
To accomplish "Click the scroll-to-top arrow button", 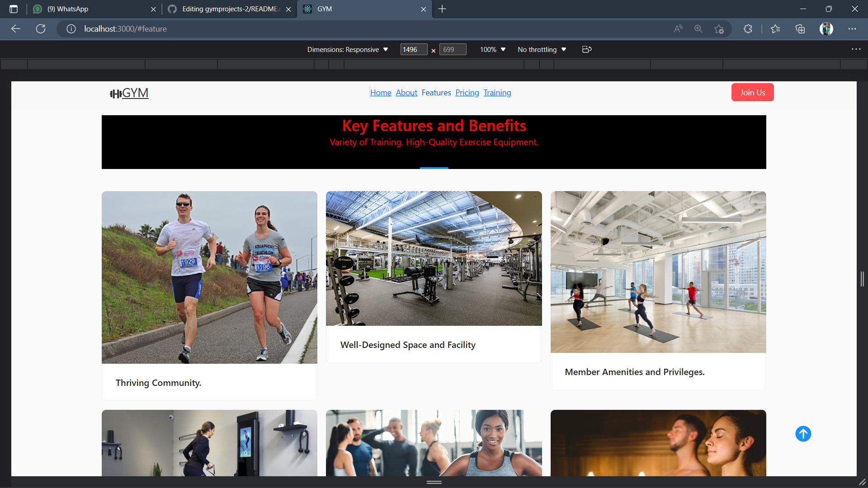I will coord(803,434).
